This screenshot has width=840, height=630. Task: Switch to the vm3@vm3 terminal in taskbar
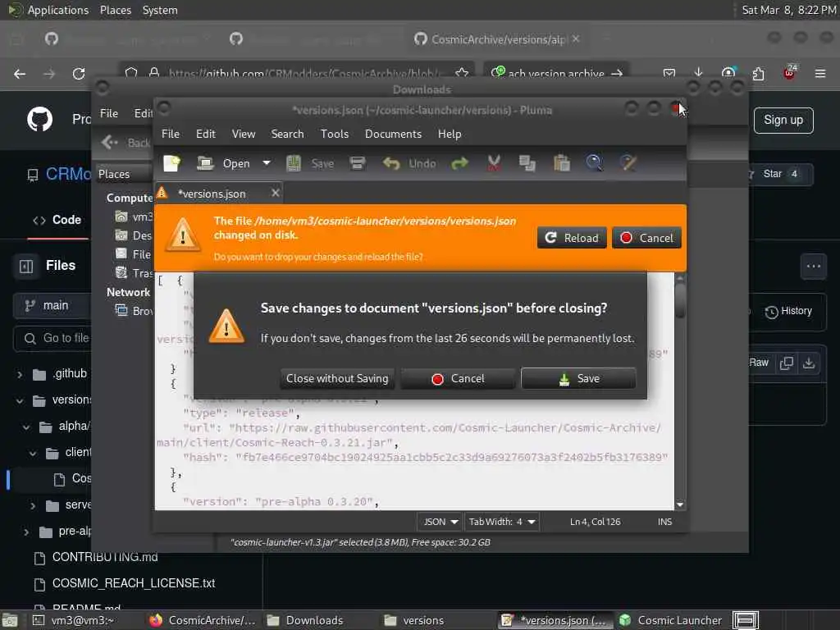tap(75, 620)
